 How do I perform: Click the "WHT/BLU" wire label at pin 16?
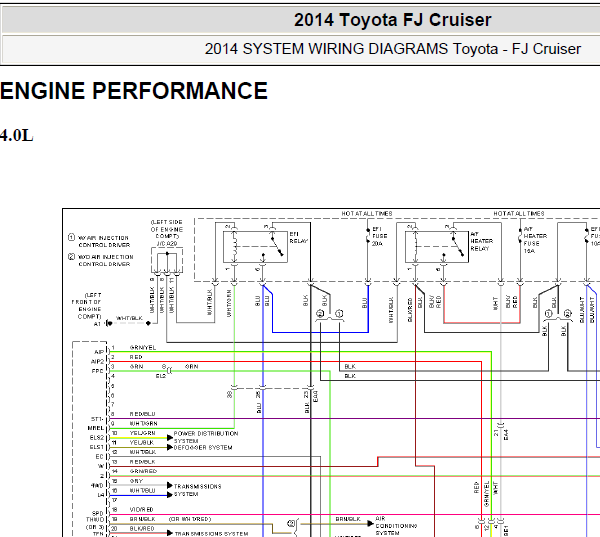coord(142,490)
